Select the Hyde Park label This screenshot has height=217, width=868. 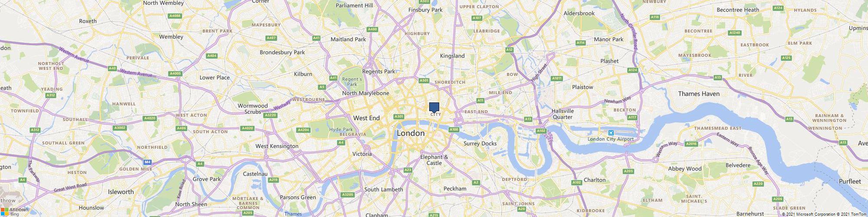pos(341,129)
